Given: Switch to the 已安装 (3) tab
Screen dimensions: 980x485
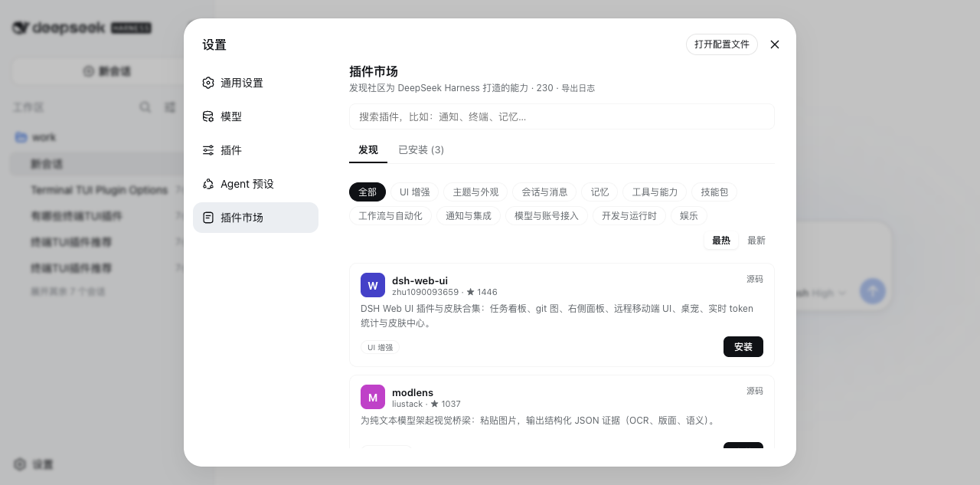Looking at the screenshot, I should click(421, 149).
